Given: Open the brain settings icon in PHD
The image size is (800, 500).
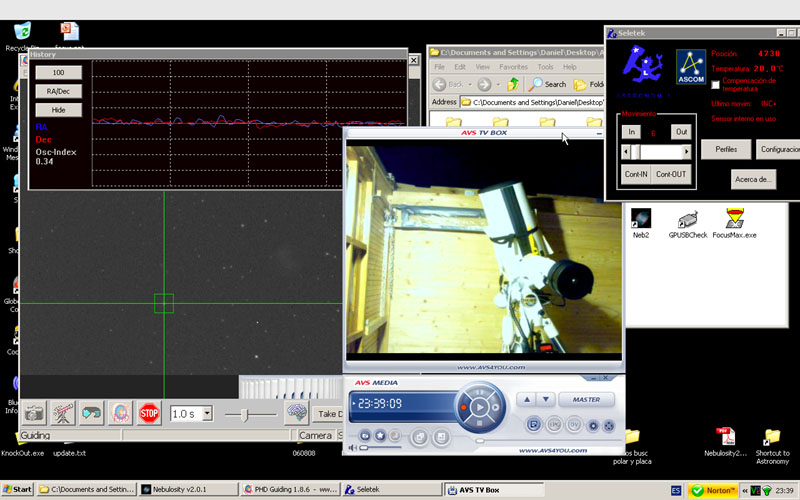Looking at the screenshot, I should (x=295, y=412).
